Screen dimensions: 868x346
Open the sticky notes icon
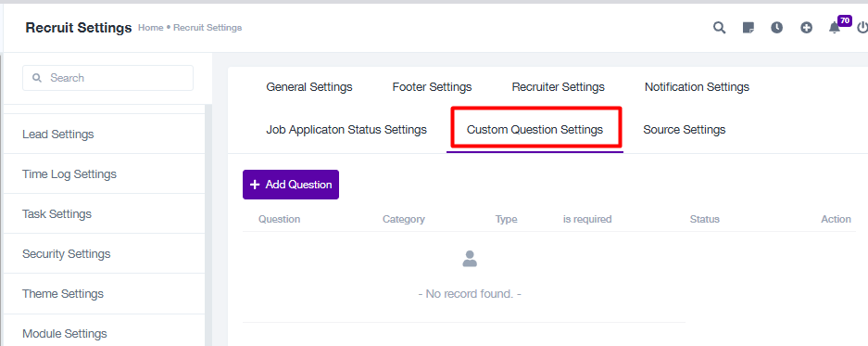click(x=748, y=28)
